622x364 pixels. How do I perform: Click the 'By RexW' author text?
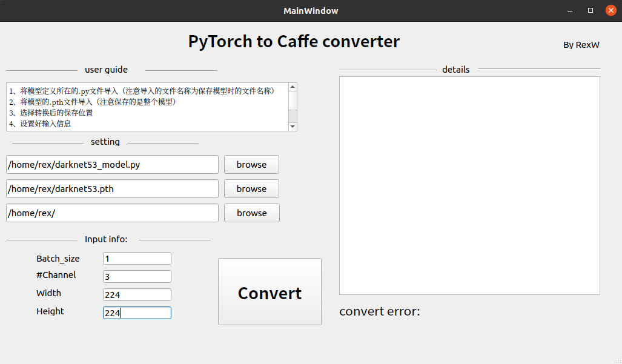pyautogui.click(x=581, y=45)
